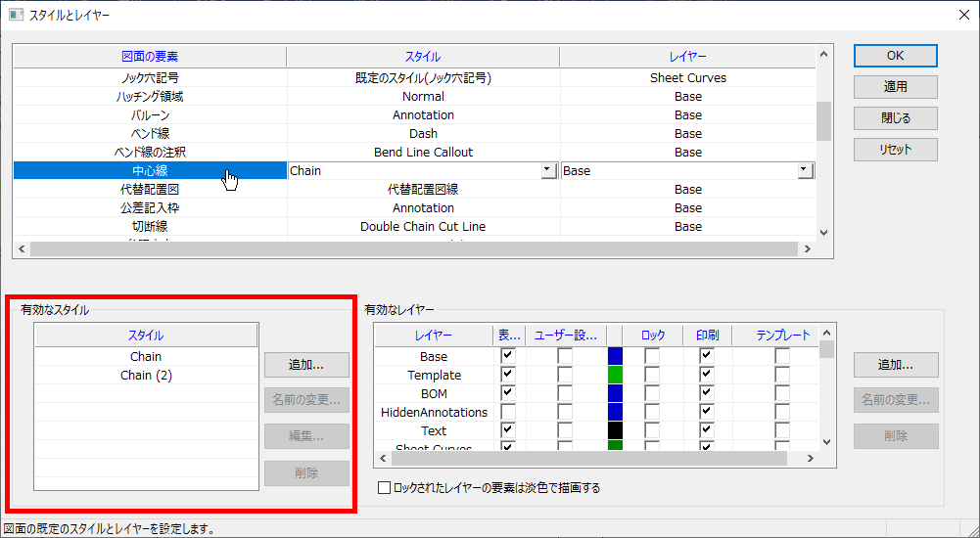Image resolution: width=980 pixels, height=538 pixels.
Task: Click 追加... button beside the layers list
Action: 895,365
